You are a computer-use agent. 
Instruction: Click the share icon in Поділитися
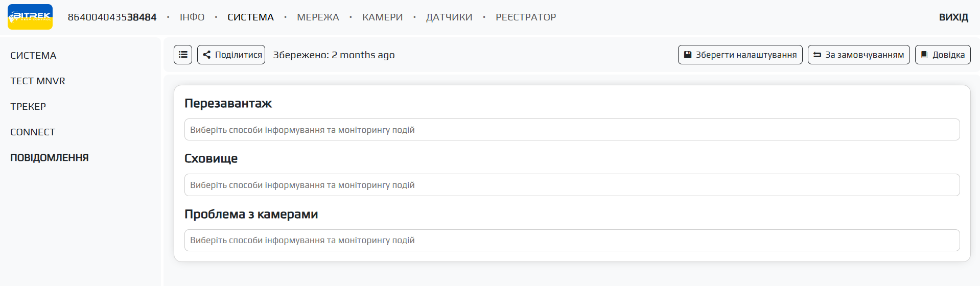pos(207,55)
